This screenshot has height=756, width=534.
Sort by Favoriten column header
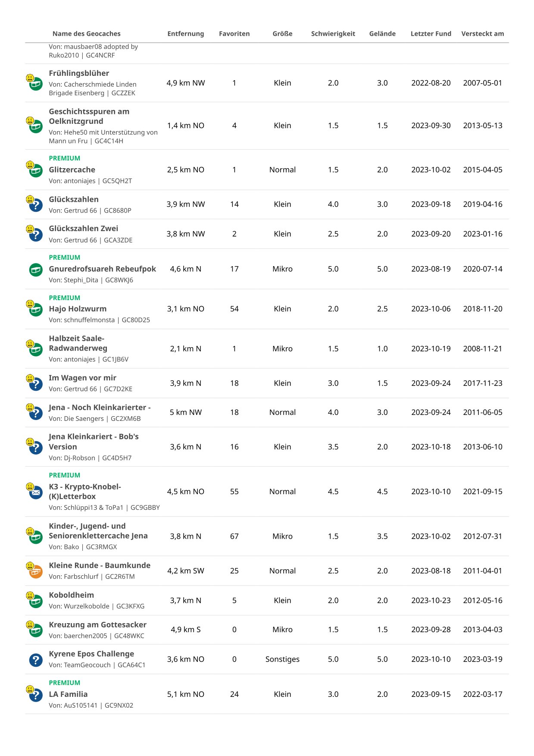pos(234,34)
